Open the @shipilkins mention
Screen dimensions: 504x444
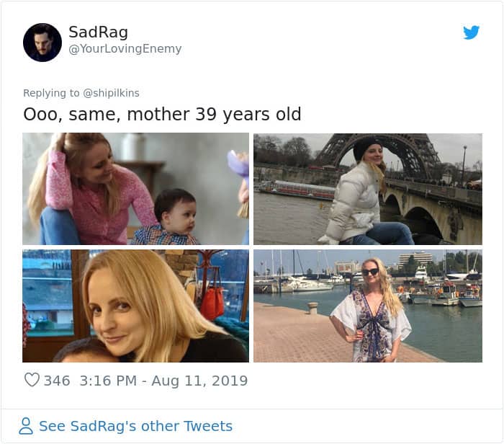click(110, 92)
